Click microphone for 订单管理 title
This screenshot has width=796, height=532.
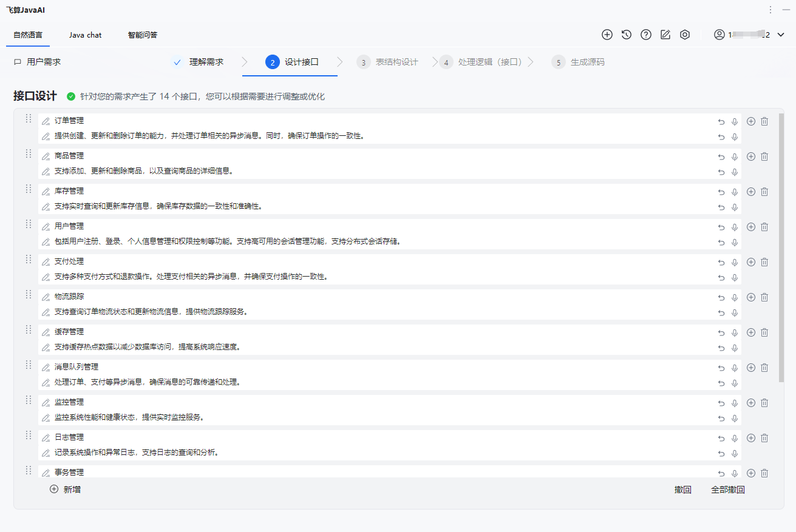(x=735, y=122)
